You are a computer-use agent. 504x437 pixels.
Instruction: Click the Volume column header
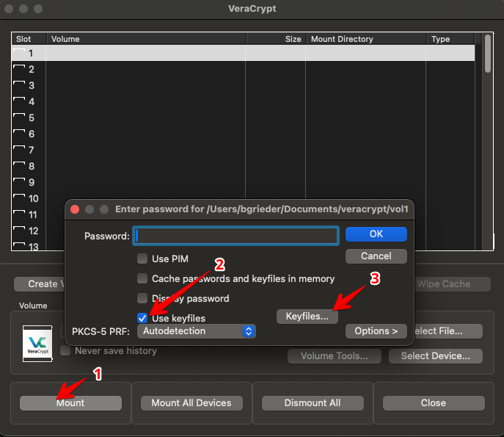click(x=146, y=39)
